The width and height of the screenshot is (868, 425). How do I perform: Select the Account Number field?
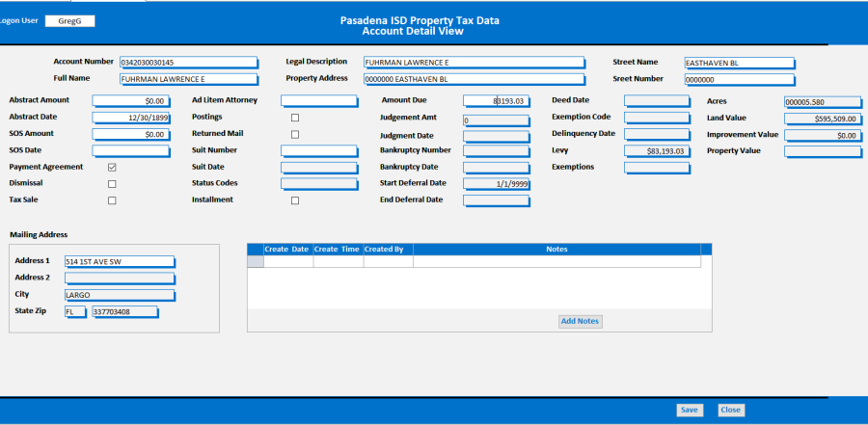click(187, 63)
